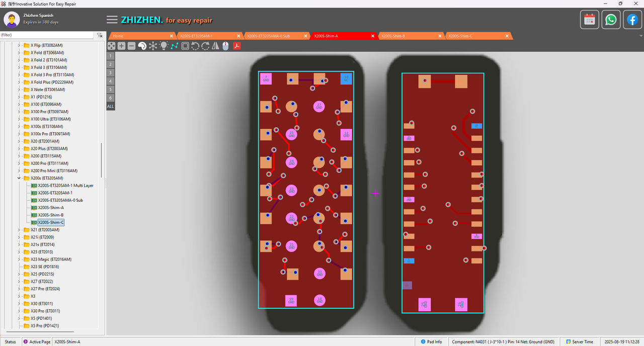The width and height of the screenshot is (644, 346).
Task: Toggle layer 5 button
Action: (111, 90)
